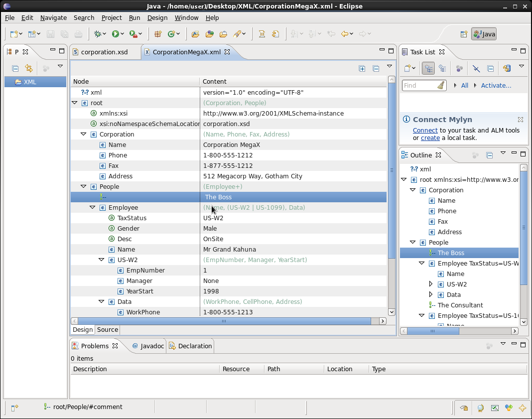Toggle Scheduled presentation in Task List
This screenshot has width=532, height=419.
point(442,69)
